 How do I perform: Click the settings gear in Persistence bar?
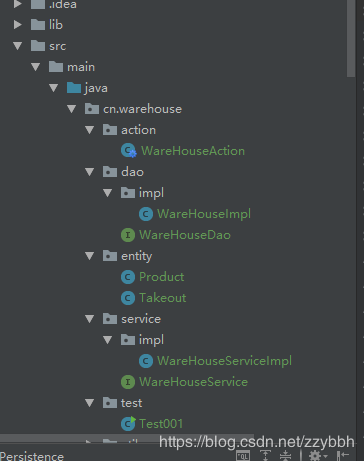point(315,455)
